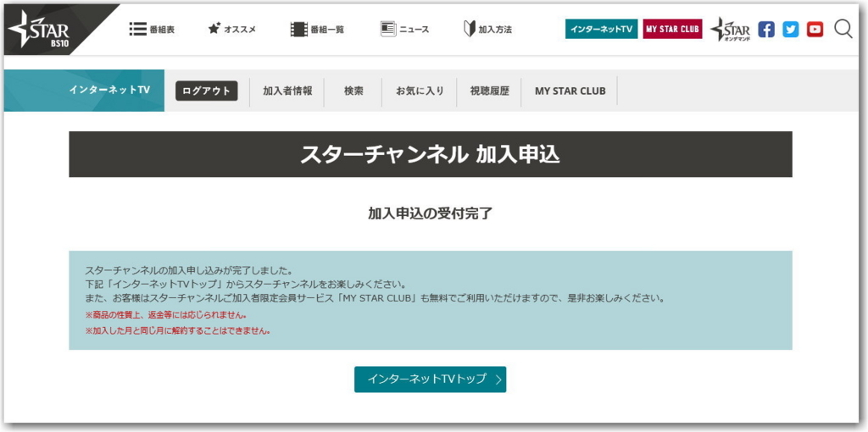Open the 番組一覧 program list
The image size is (868, 432).
317,30
